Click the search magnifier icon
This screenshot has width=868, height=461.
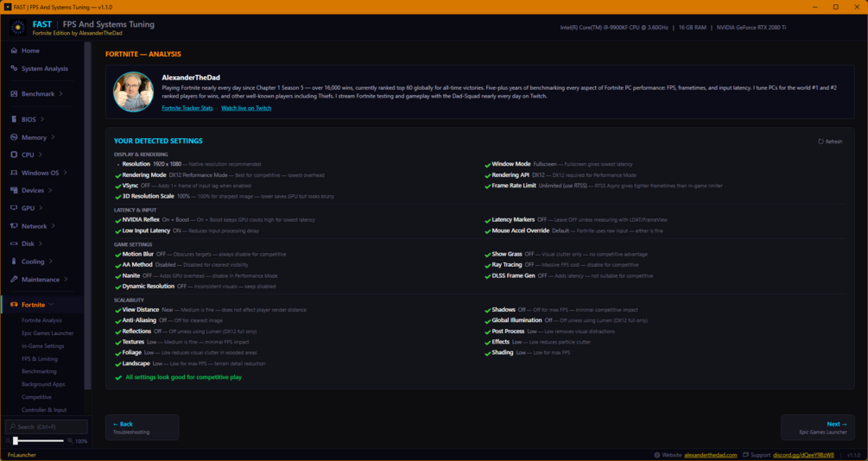pos(13,426)
